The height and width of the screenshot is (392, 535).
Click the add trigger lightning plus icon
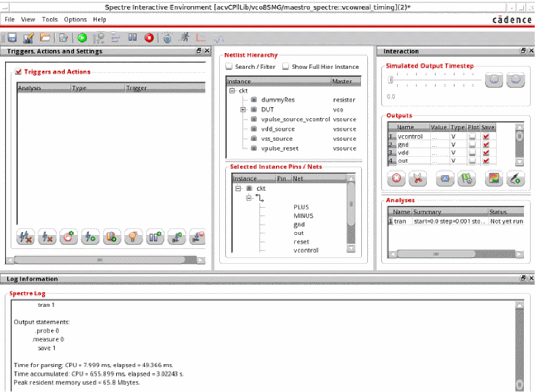90,237
